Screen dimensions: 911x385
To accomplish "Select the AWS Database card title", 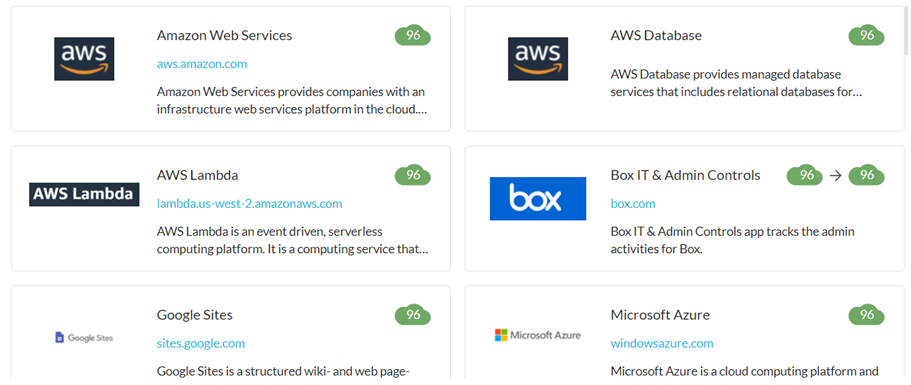I will point(656,35).
